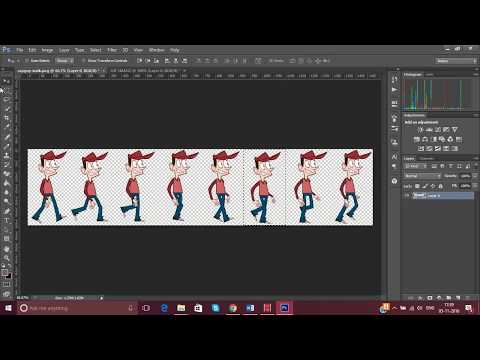This screenshot has height=360, width=480.
Task: Click align left edges icon
Action: (167, 61)
